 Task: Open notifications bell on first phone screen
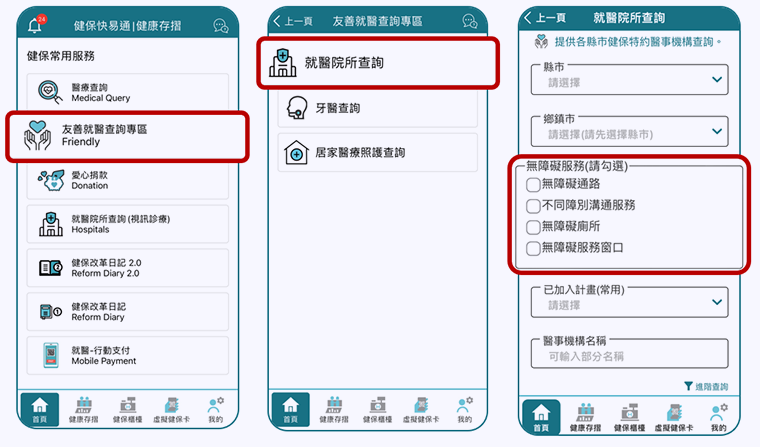click(x=36, y=24)
